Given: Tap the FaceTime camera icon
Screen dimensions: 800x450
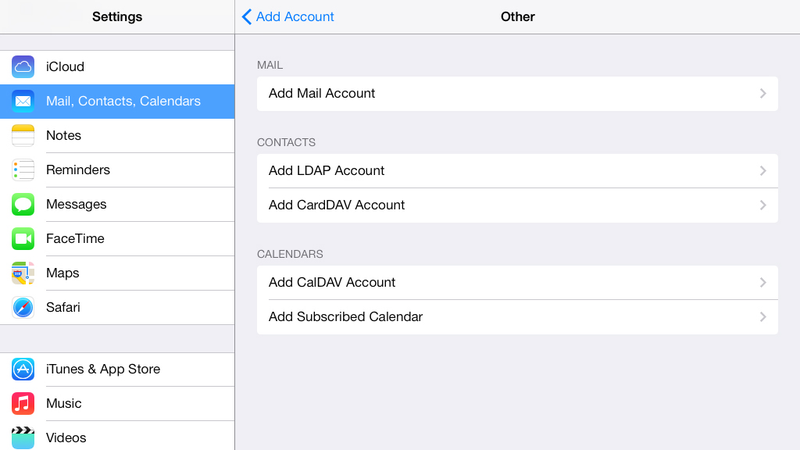Looking at the screenshot, I should point(23,239).
